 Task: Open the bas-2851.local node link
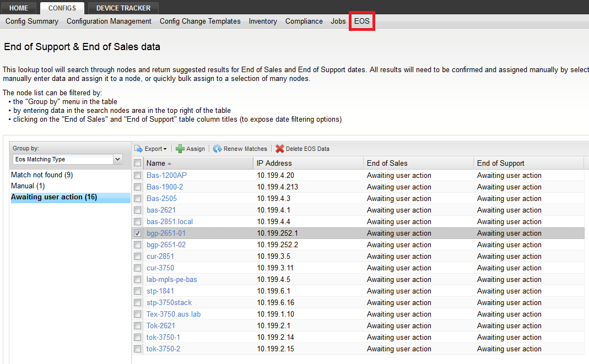169,222
